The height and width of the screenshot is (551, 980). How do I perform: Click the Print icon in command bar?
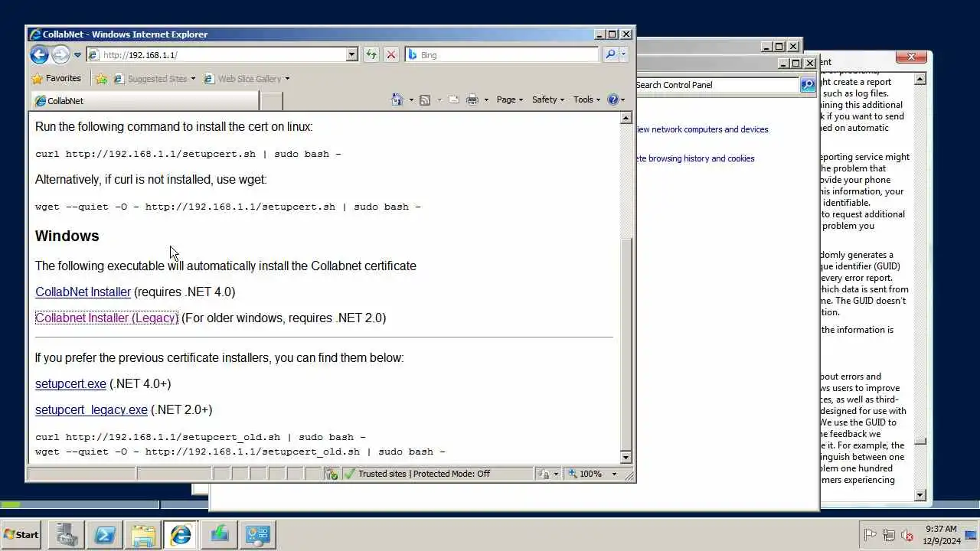[x=472, y=99]
